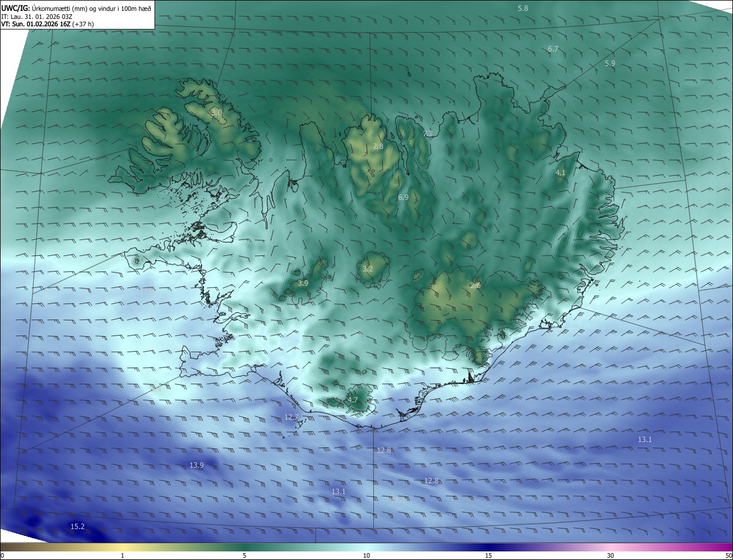This screenshot has height=560, width=733.
Task: Click the 3.9 value label
Action: 303,283
